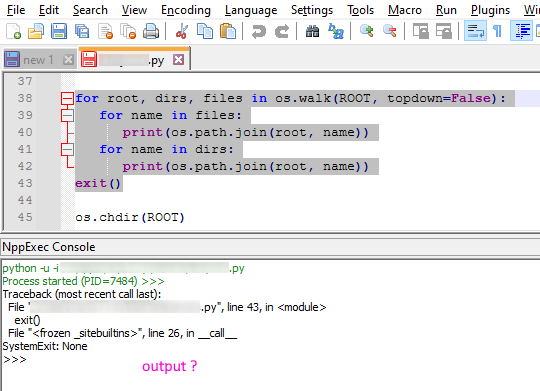
Task: Undo the last edit
Action: tap(259, 31)
